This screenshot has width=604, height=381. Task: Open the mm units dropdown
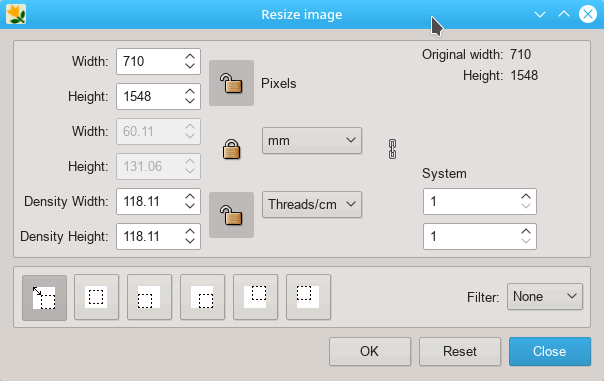(312, 141)
